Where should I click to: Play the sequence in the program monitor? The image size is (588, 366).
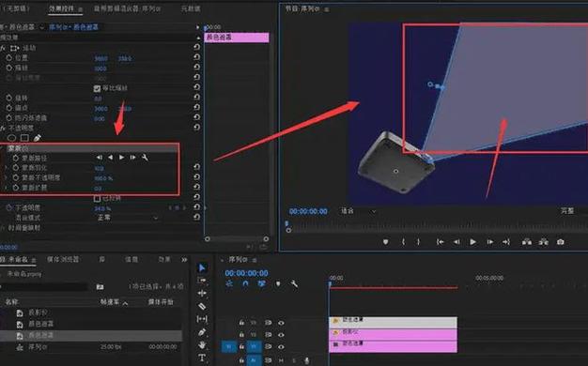[472, 242]
